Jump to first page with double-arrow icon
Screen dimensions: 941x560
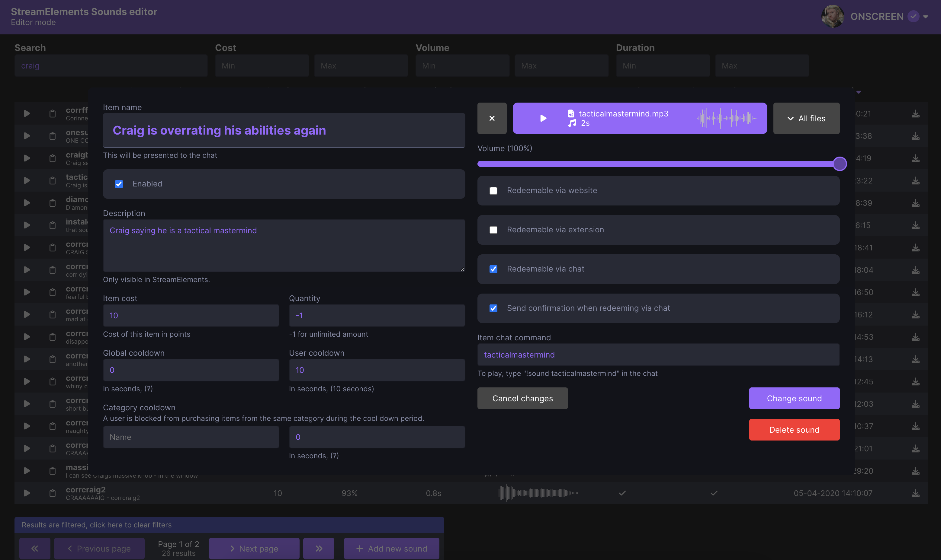tap(35, 548)
